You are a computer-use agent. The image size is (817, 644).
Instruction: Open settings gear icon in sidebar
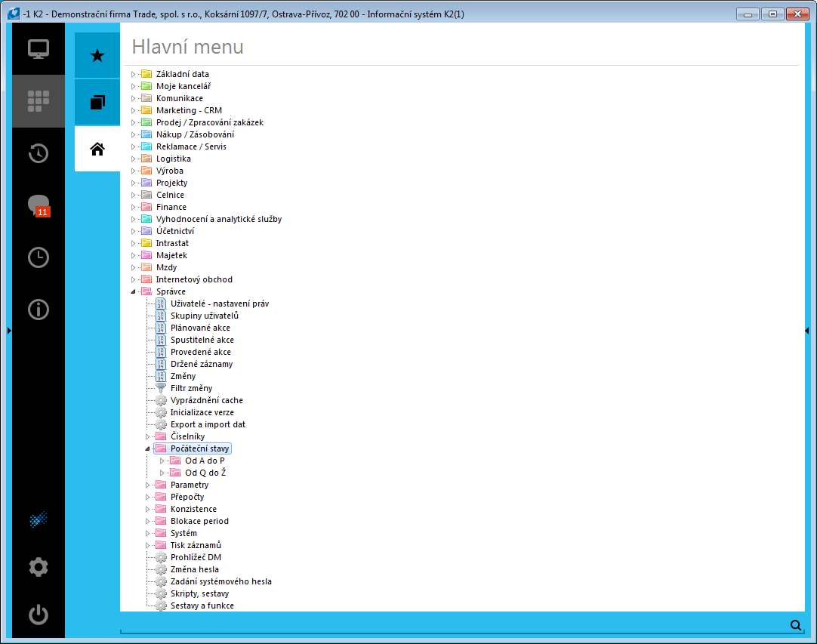click(x=39, y=567)
